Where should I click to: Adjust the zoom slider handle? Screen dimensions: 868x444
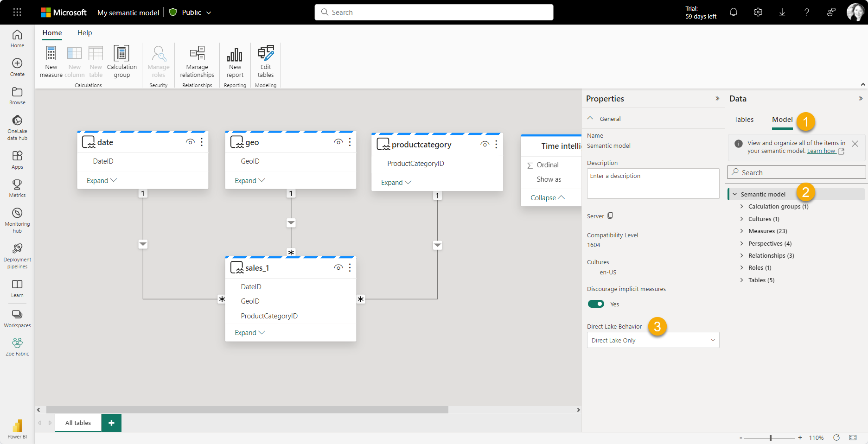point(771,438)
